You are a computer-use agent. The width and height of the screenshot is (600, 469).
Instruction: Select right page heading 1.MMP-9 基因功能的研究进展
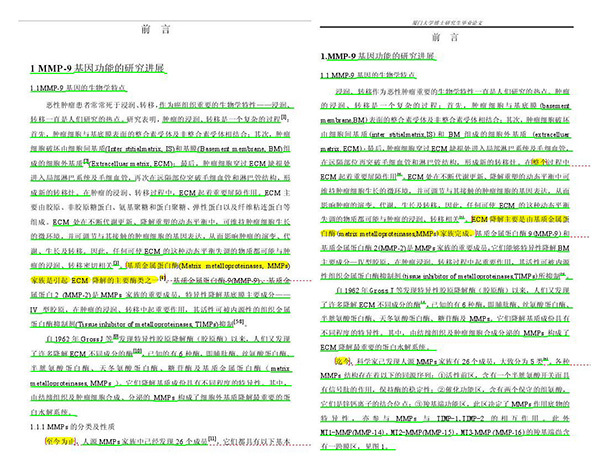point(383,57)
